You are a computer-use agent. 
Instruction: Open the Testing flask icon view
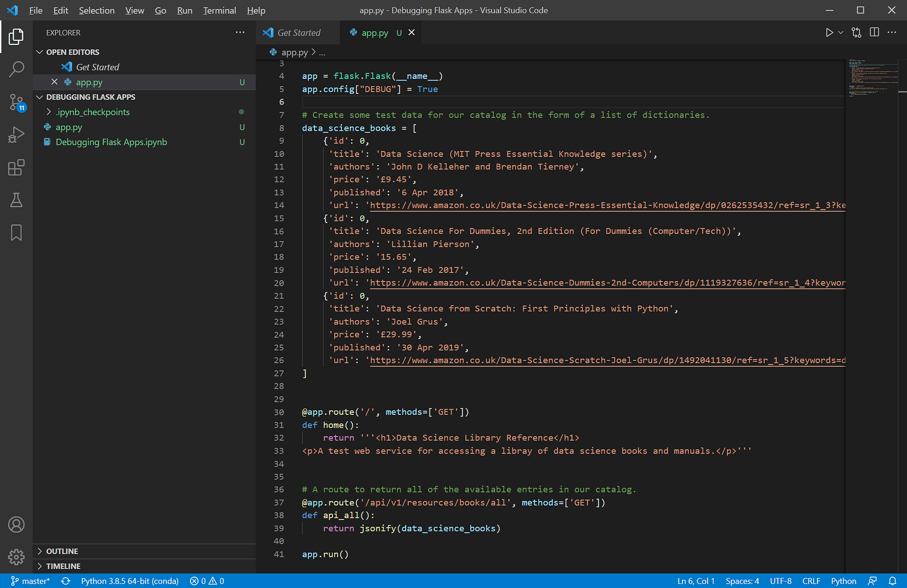tap(16, 200)
